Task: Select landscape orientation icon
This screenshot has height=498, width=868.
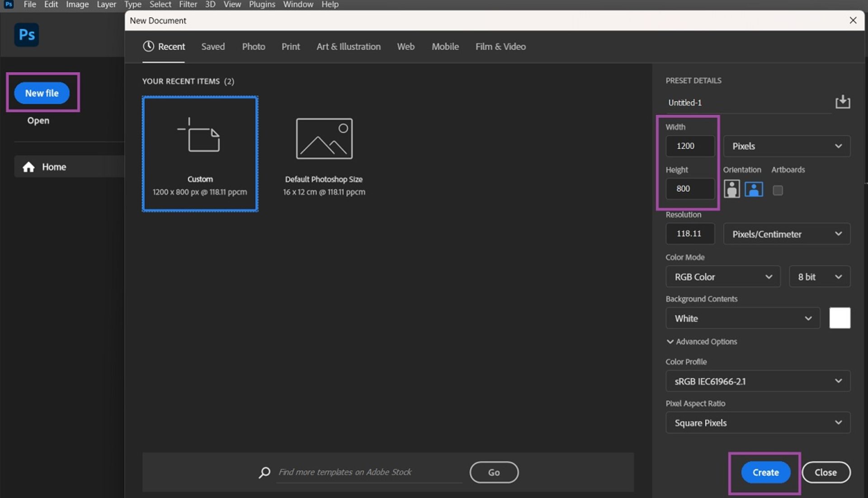Action: pyautogui.click(x=754, y=189)
